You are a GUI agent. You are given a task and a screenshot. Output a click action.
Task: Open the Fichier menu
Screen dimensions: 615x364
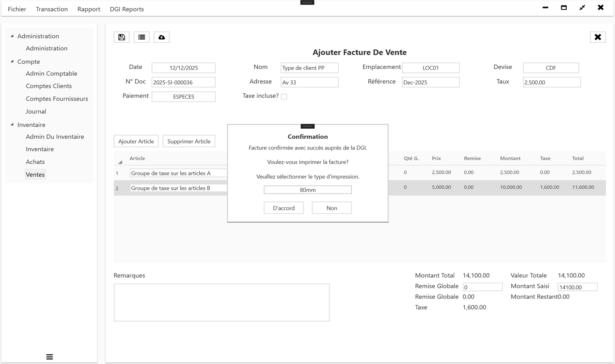(x=17, y=9)
